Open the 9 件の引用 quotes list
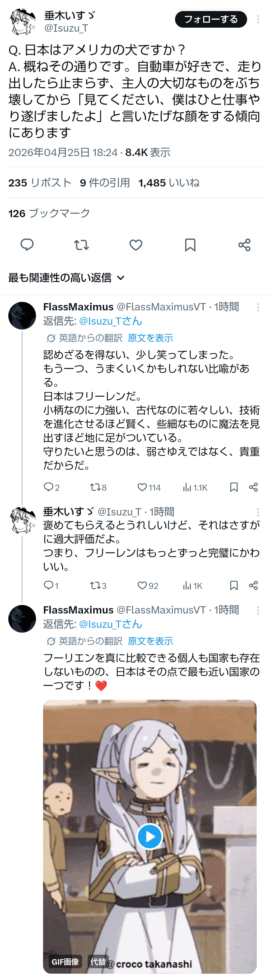The width and height of the screenshot is (272, 980). coord(105,183)
